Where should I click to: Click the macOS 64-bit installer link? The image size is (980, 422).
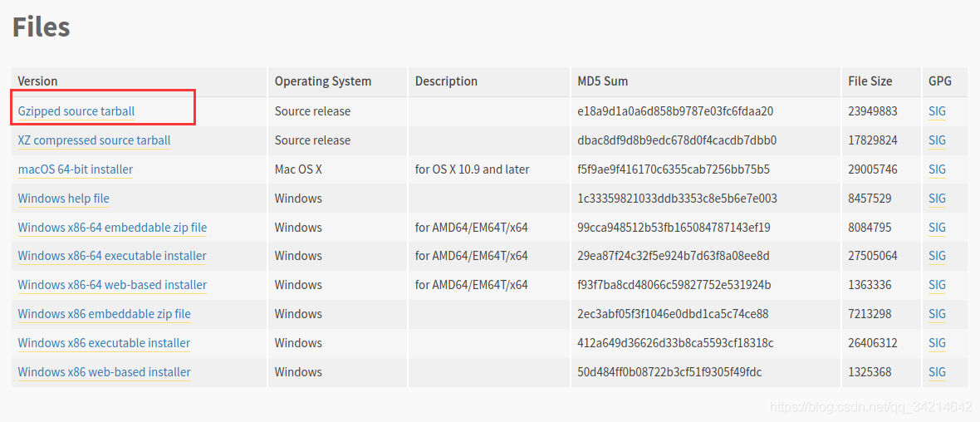click(76, 169)
